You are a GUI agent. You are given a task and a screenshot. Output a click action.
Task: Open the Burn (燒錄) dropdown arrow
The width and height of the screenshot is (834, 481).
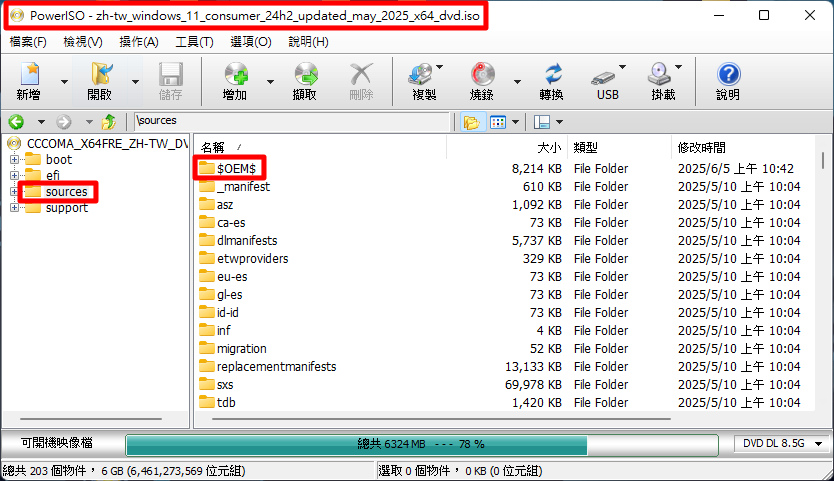(x=517, y=82)
